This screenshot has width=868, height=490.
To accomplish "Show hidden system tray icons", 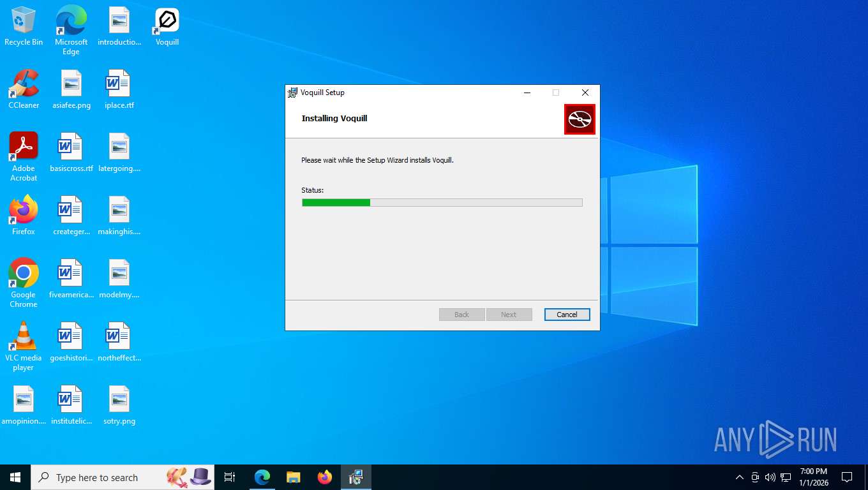I will pyautogui.click(x=740, y=477).
